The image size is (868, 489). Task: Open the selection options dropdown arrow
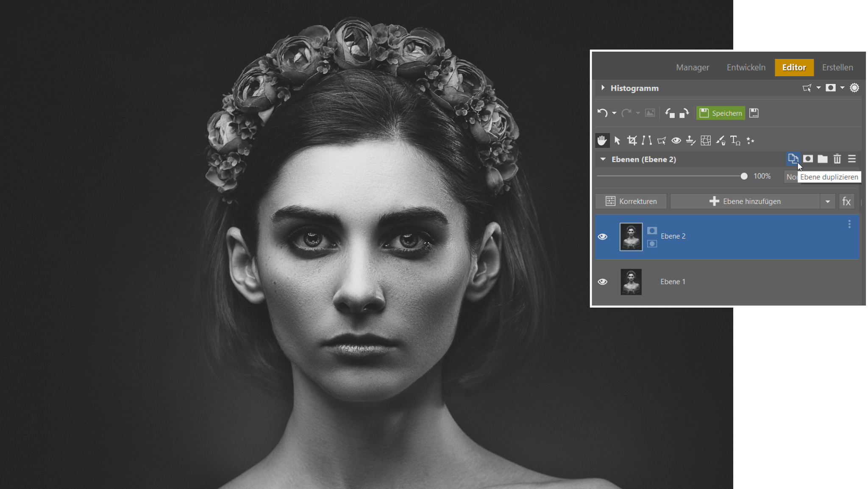point(818,88)
